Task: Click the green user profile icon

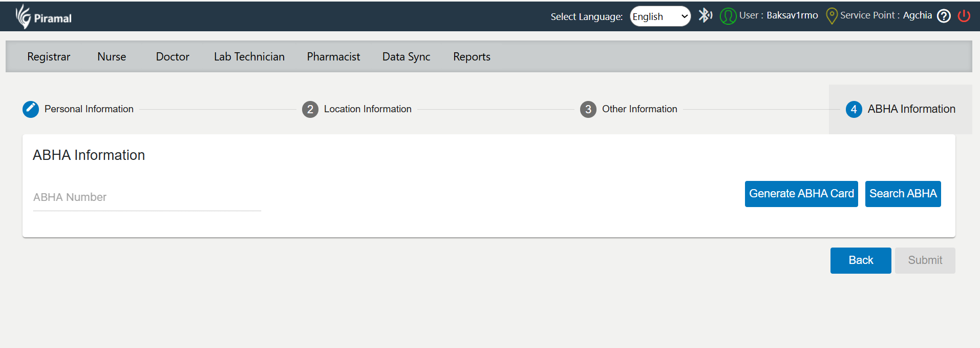Action: pyautogui.click(x=728, y=16)
